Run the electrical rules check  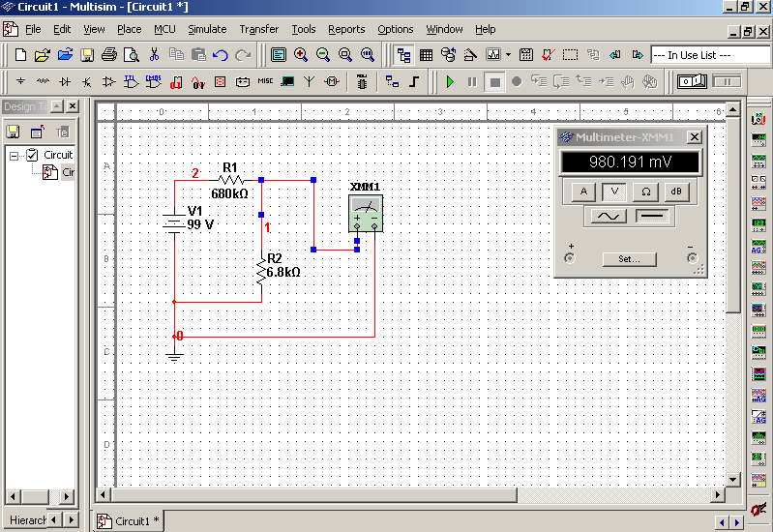[x=549, y=55]
